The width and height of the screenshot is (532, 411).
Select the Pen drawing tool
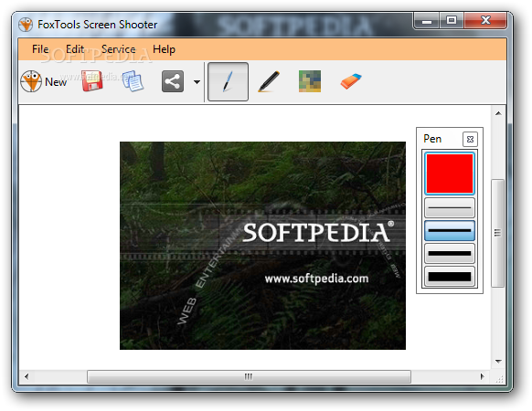(x=228, y=81)
